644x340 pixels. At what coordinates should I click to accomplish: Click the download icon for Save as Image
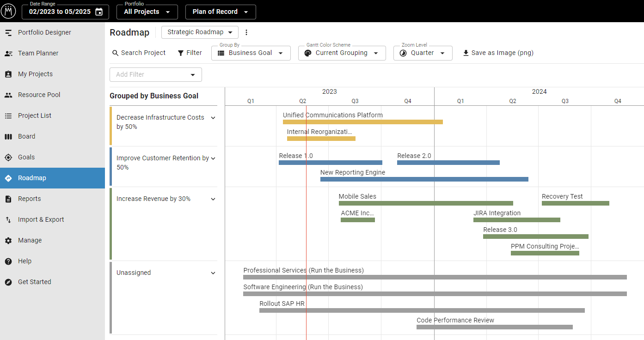point(466,53)
